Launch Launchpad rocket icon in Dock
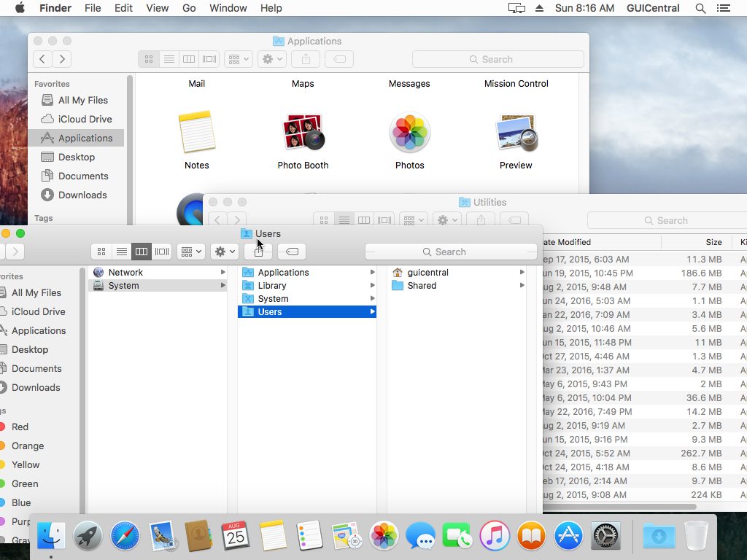 click(x=88, y=536)
